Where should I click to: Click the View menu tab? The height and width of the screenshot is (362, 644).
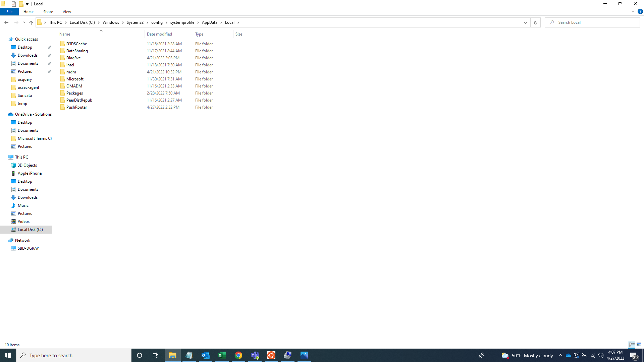pos(67,11)
